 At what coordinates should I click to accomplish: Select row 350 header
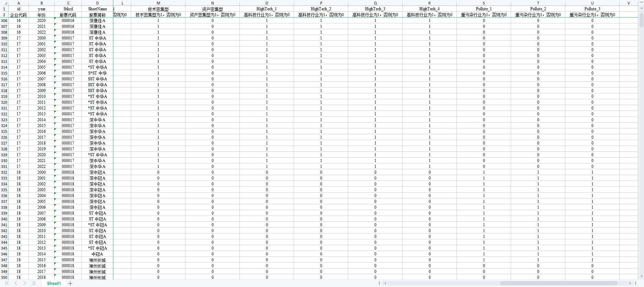(x=4, y=277)
